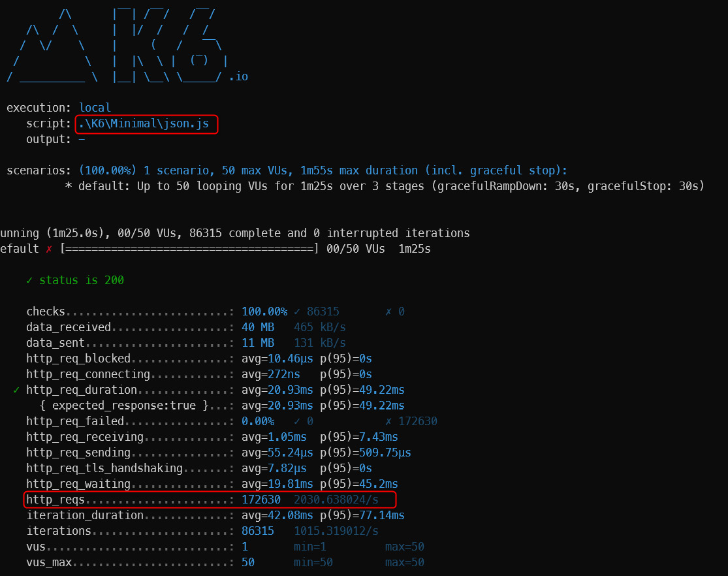Click the green 'status is 200' check

(75, 280)
